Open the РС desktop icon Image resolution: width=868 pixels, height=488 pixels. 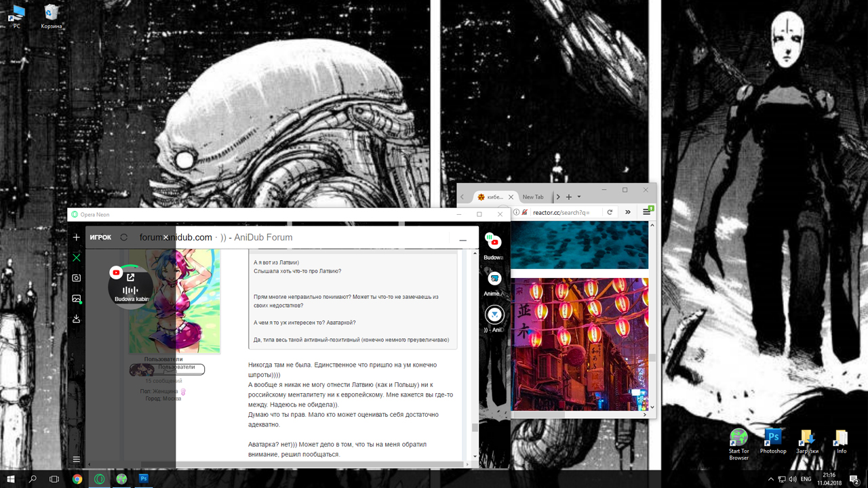tap(16, 16)
